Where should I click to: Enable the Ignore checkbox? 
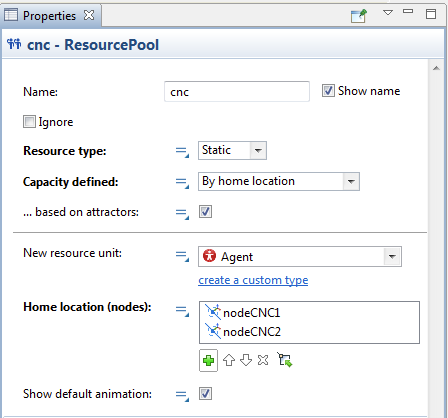click(x=29, y=122)
